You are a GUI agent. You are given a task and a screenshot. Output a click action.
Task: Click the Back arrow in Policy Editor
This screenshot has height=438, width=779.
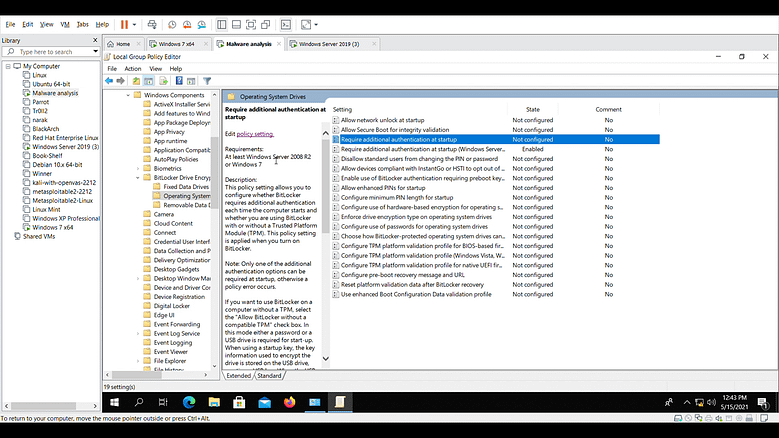tap(109, 81)
